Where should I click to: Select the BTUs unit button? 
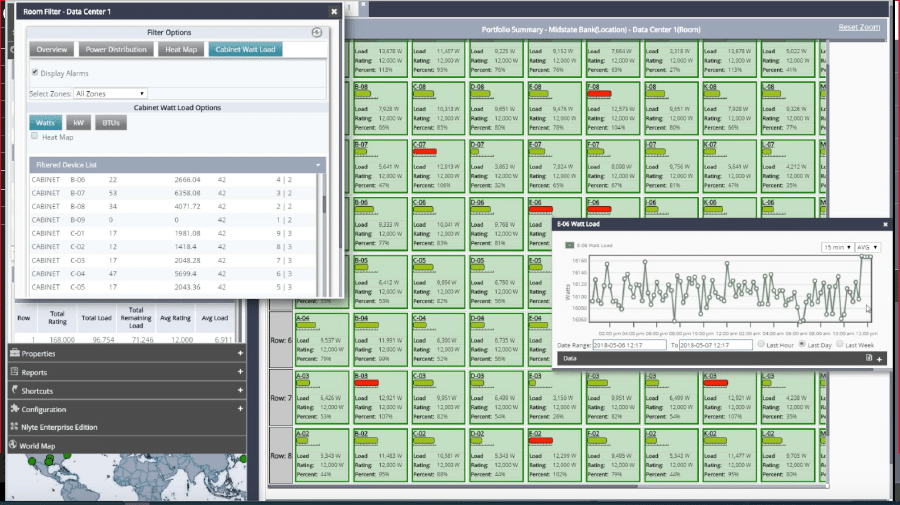tap(108, 122)
